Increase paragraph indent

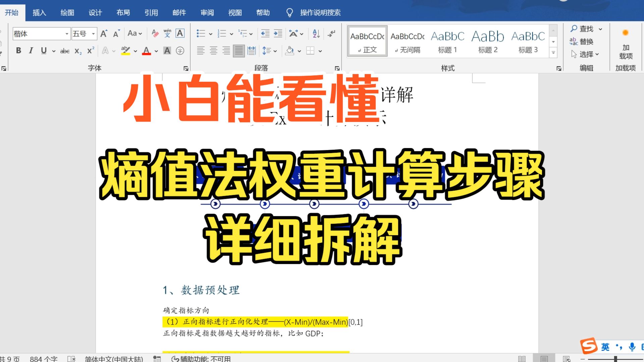pyautogui.click(x=278, y=33)
